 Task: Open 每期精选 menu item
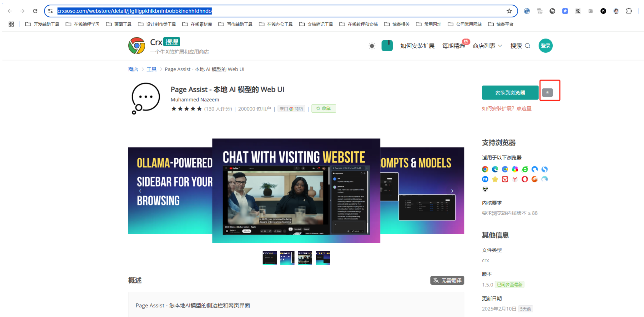tap(453, 46)
